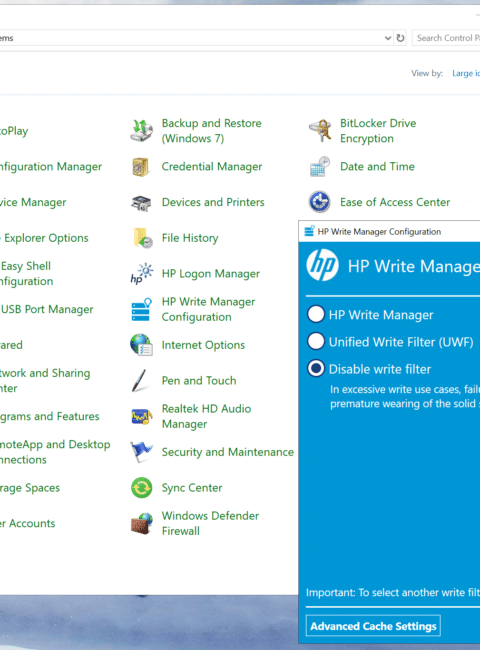Open Credential Manager link
The width and height of the screenshot is (480, 650).
pos(212,167)
